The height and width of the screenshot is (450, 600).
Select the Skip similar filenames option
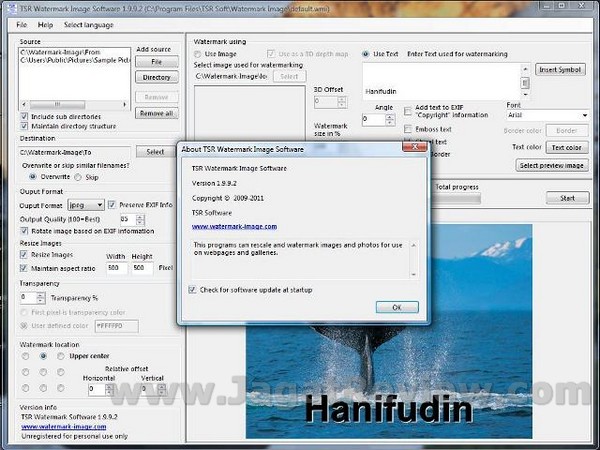[x=79, y=176]
